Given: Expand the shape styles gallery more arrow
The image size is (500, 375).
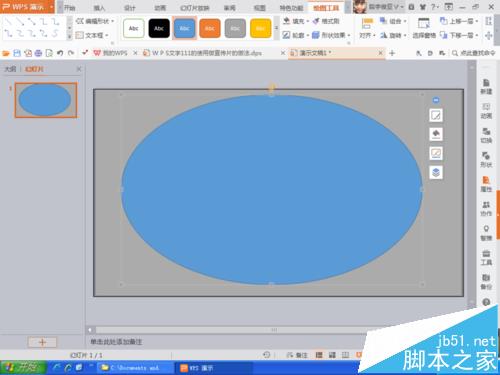Looking at the screenshot, I should (276, 28).
